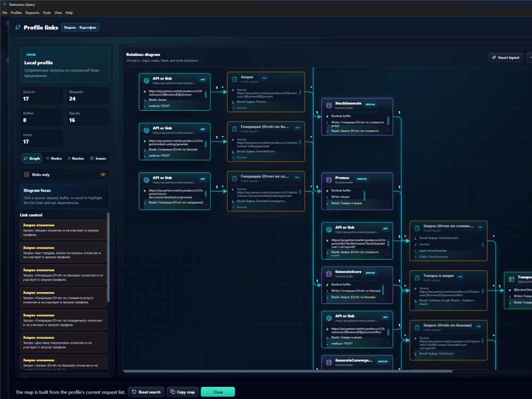Open the Help menu
Image resolution: width=532 pixels, height=399 pixels.
(x=69, y=13)
